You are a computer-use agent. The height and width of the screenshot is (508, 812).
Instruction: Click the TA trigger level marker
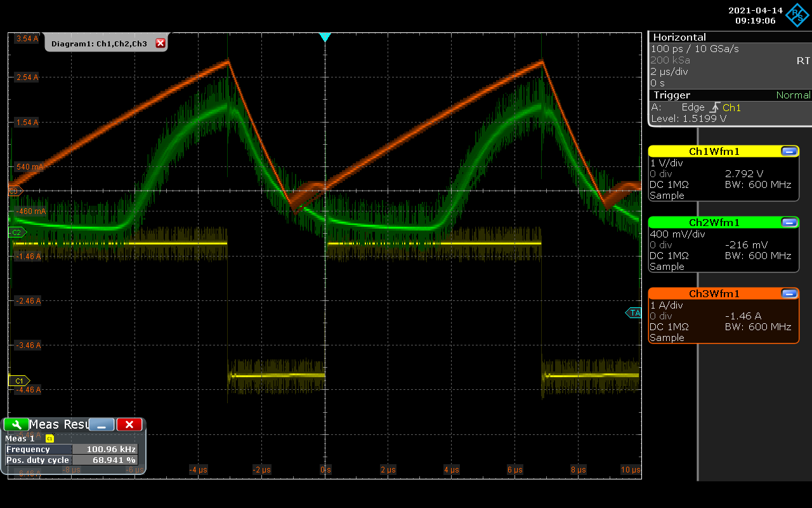(x=634, y=312)
